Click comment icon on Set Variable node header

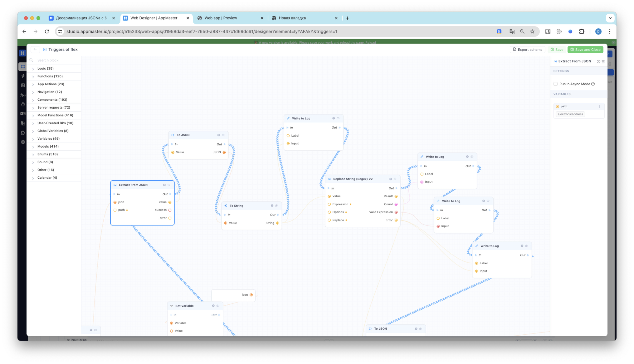tap(218, 306)
